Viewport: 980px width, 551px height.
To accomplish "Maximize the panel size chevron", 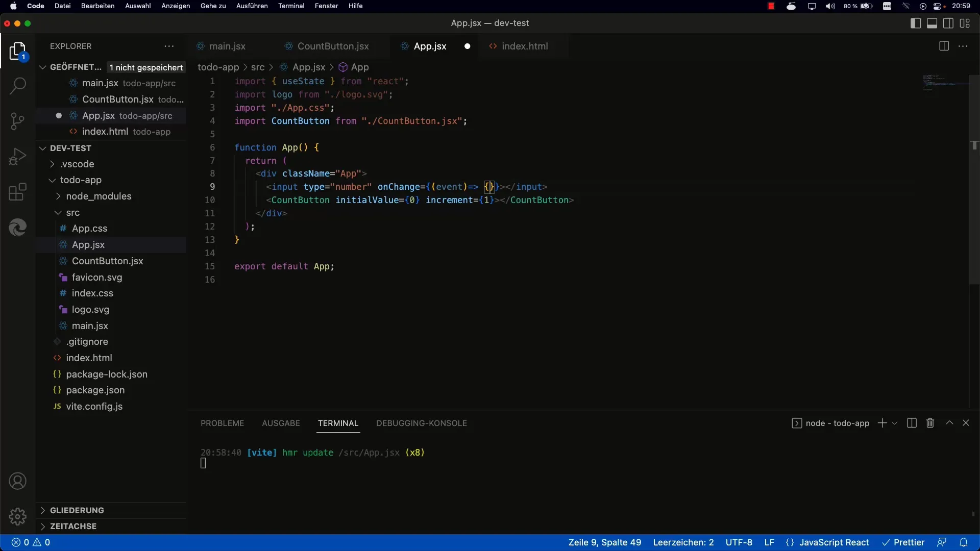I will point(949,423).
